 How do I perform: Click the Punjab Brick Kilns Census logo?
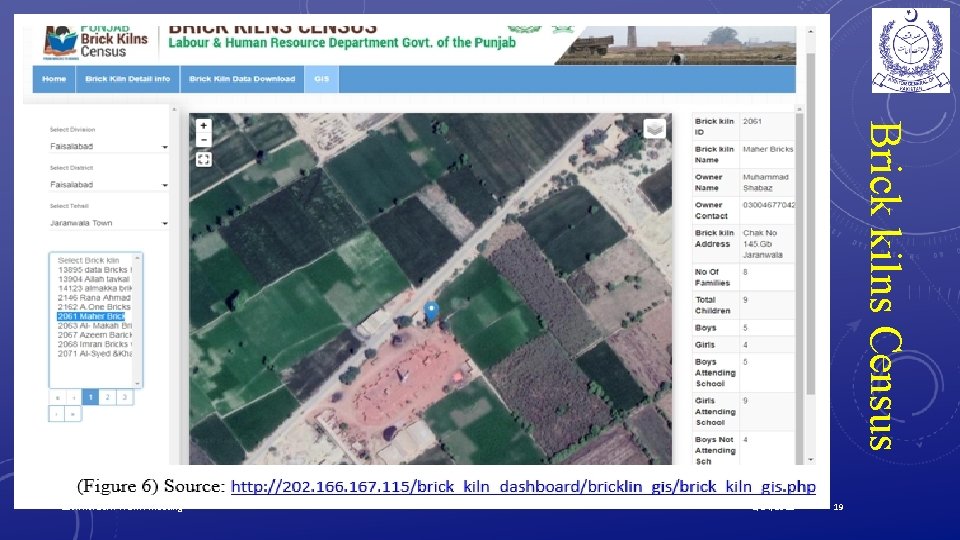click(x=96, y=42)
